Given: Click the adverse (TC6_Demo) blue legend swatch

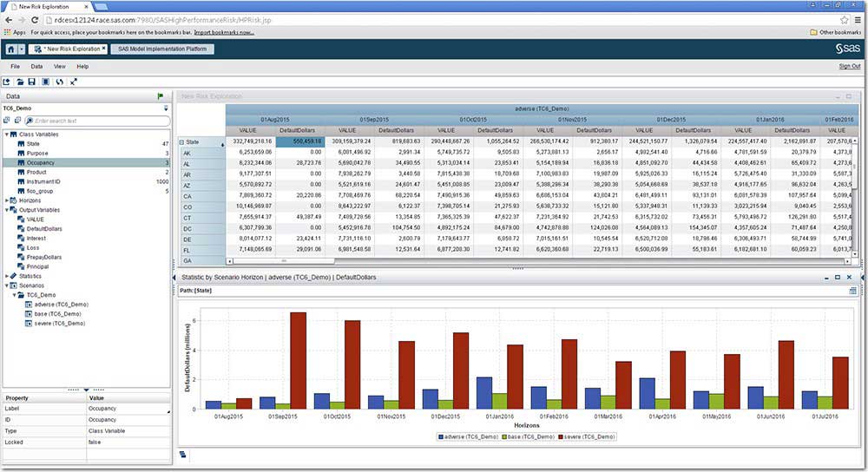Looking at the screenshot, I should click(x=441, y=436).
